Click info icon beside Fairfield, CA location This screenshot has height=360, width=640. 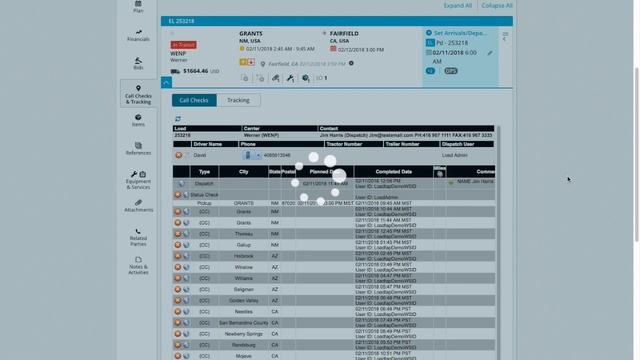[x=351, y=63]
